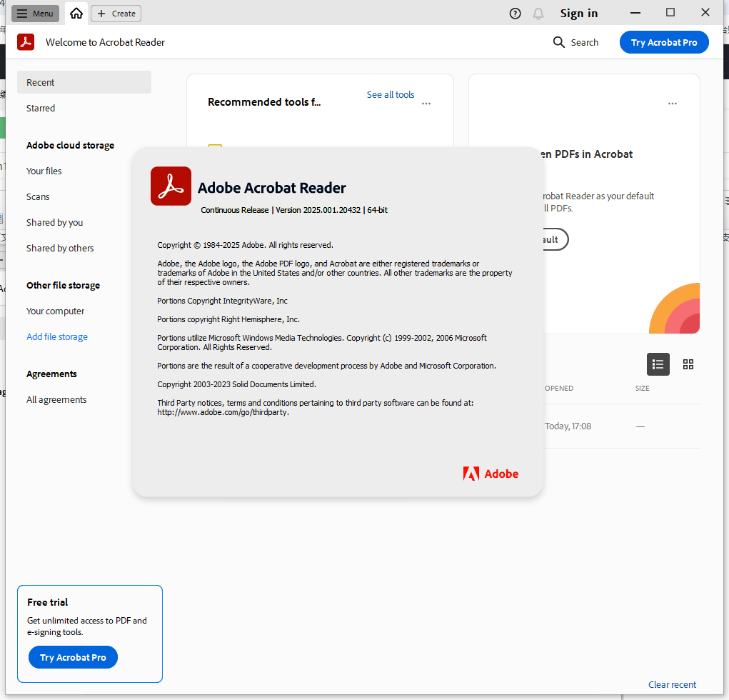729x700 pixels.
Task: Click Clear recent
Action: click(x=672, y=684)
